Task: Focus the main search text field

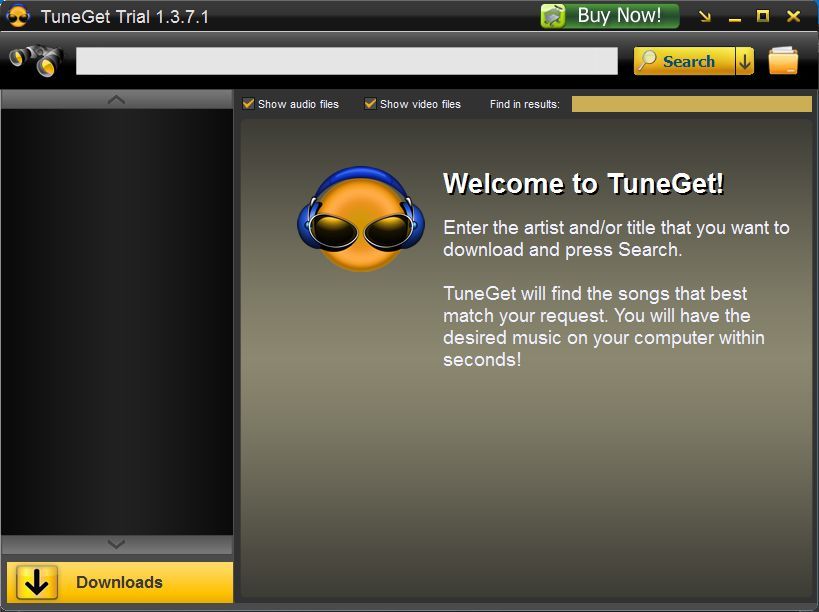Action: (x=347, y=61)
